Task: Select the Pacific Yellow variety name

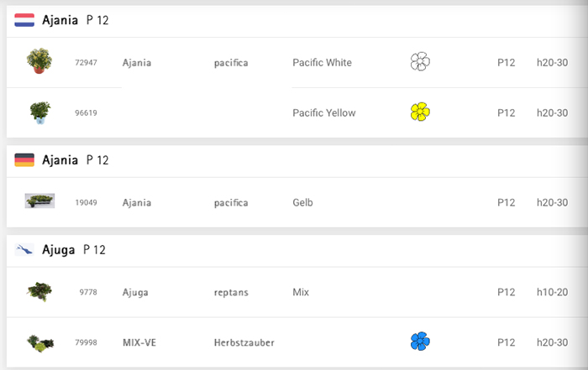Action: click(x=324, y=112)
